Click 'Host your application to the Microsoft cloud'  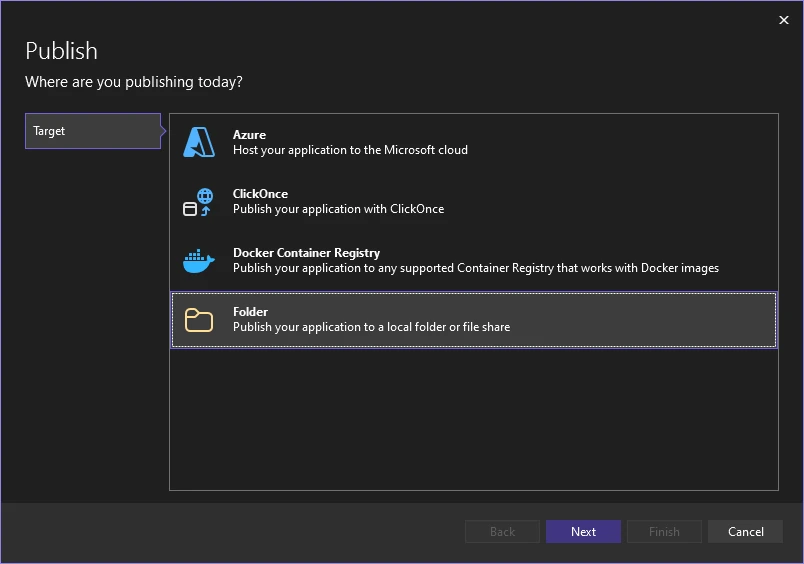tap(350, 150)
